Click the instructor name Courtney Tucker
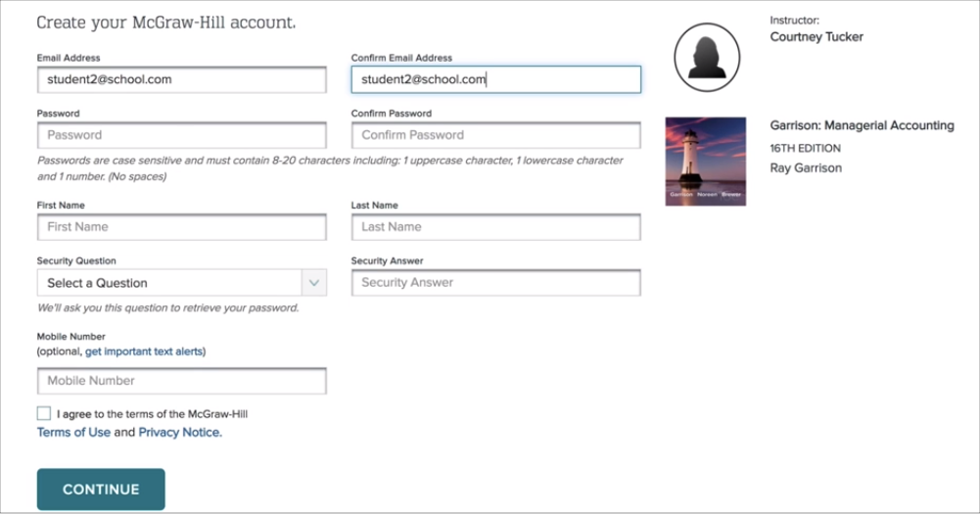Screen dimensions: 980x514 tap(817, 37)
